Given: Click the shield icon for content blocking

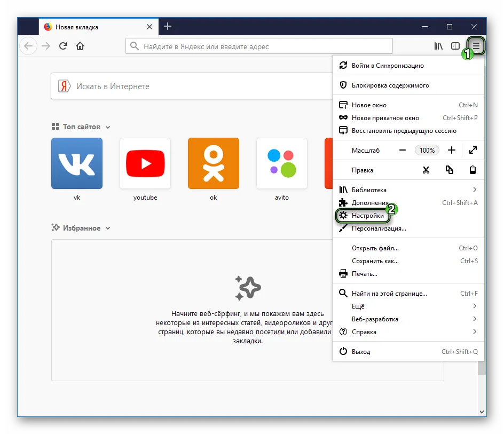Looking at the screenshot, I should (343, 85).
